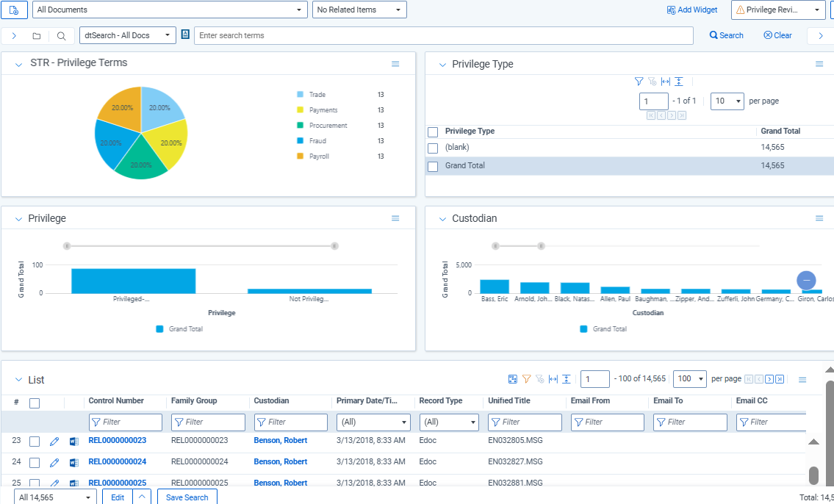834x504 pixels.
Task: Click the dictionary 'A' icon beside the search box
Action: pyautogui.click(x=185, y=35)
